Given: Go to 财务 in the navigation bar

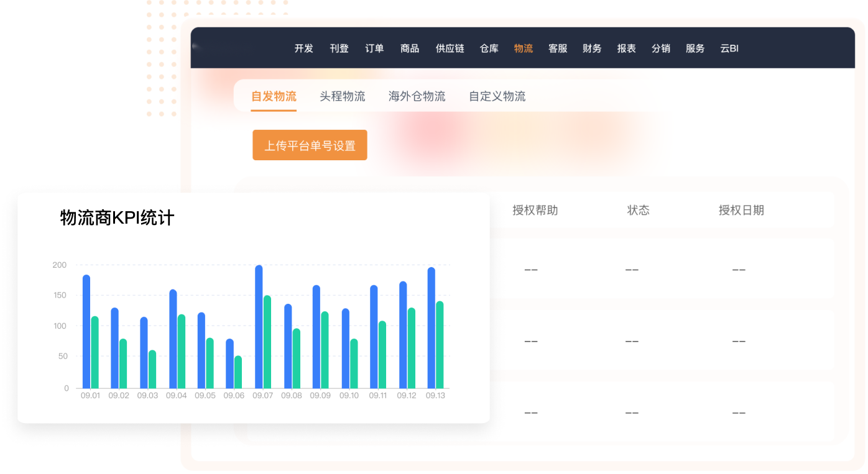Looking at the screenshot, I should (x=592, y=48).
